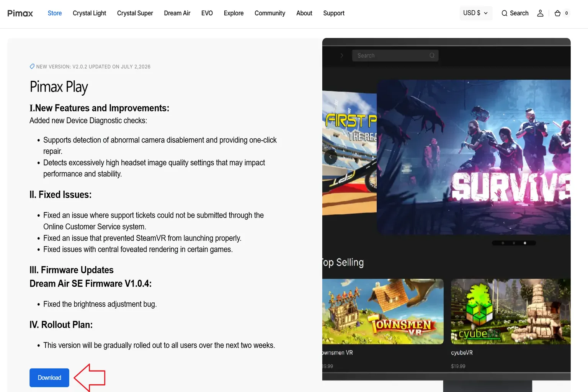Viewport: 588px width, 392px height.
Task: Click tag icon beside New Version label
Action: pos(32,66)
